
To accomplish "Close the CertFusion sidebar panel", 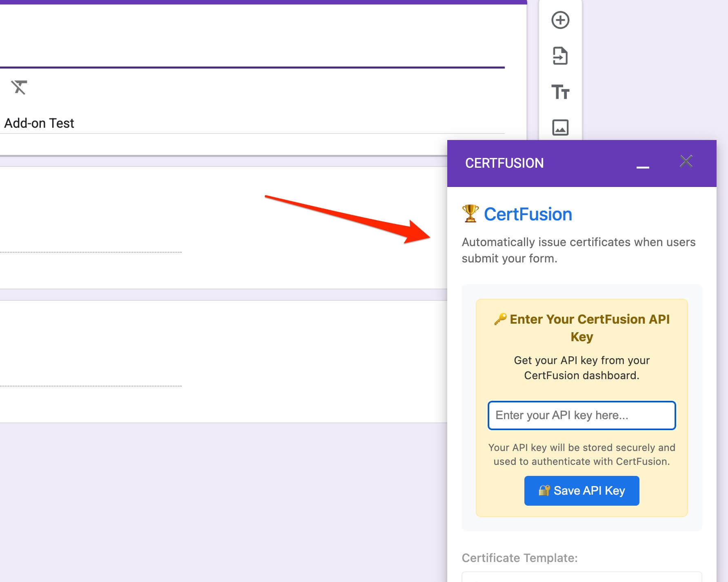I will (x=686, y=161).
